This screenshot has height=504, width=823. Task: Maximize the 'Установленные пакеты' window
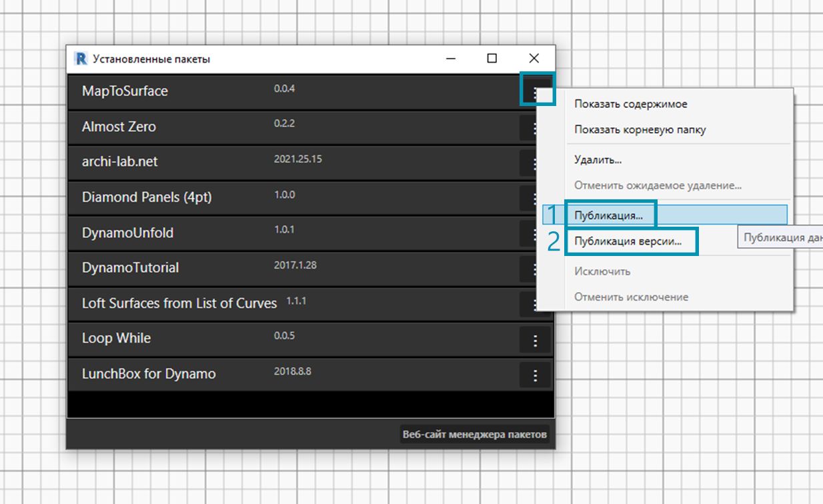point(492,59)
